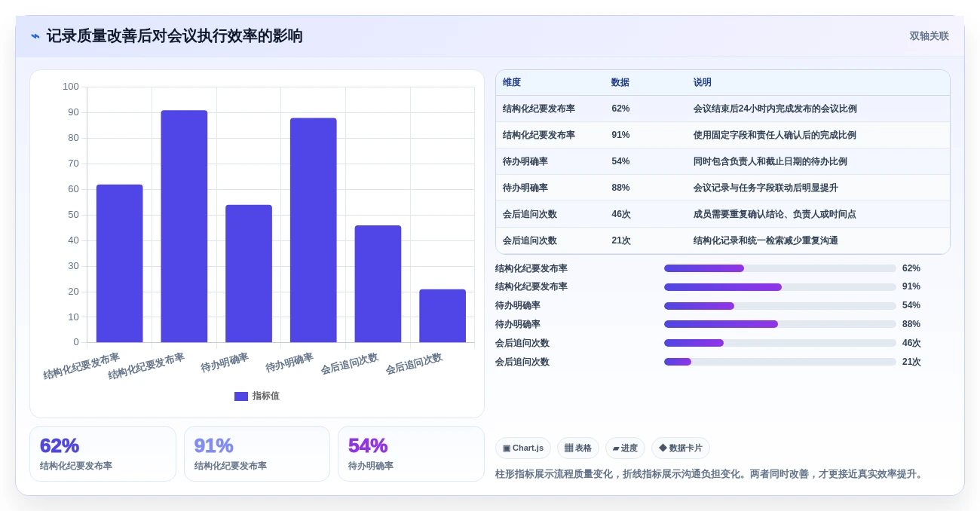Click the progress bar labeled 46次
This screenshot has width=980, height=511.
(780, 343)
